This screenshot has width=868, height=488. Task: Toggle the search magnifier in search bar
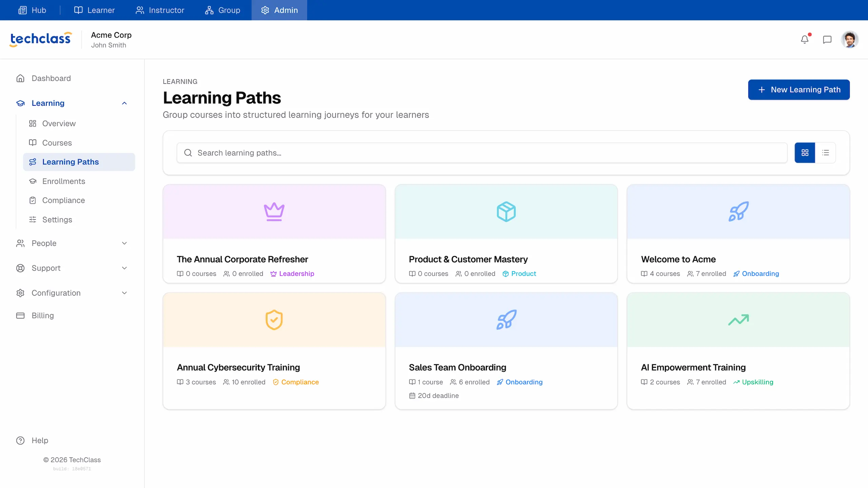[x=188, y=153]
